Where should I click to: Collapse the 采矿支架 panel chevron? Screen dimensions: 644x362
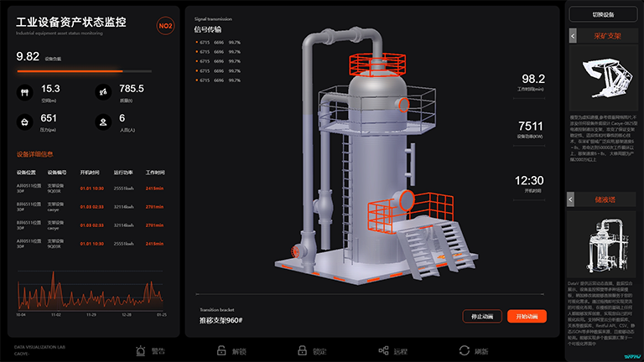pyautogui.click(x=573, y=36)
